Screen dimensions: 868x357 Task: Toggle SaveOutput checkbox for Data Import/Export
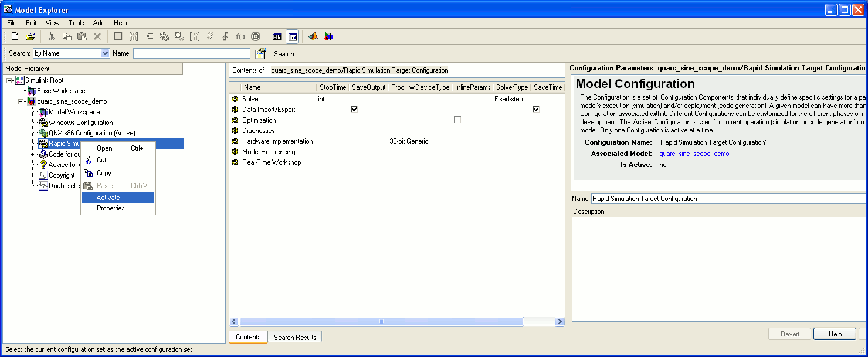pos(354,109)
